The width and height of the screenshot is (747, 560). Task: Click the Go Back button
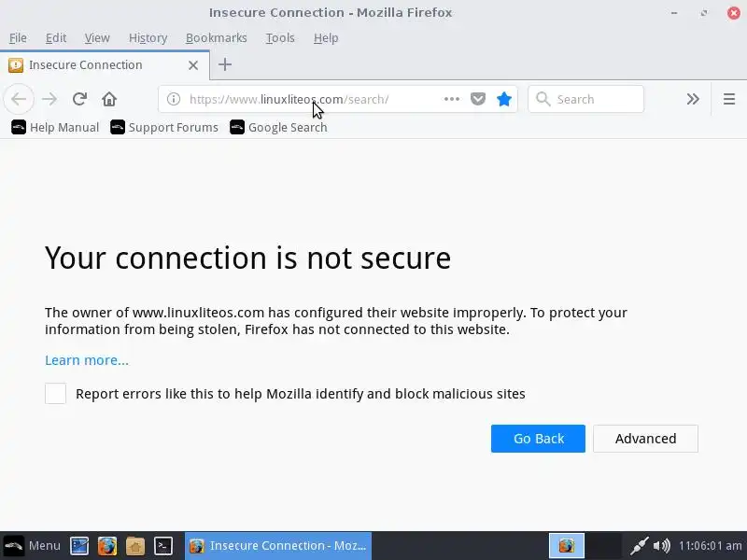pos(538,439)
